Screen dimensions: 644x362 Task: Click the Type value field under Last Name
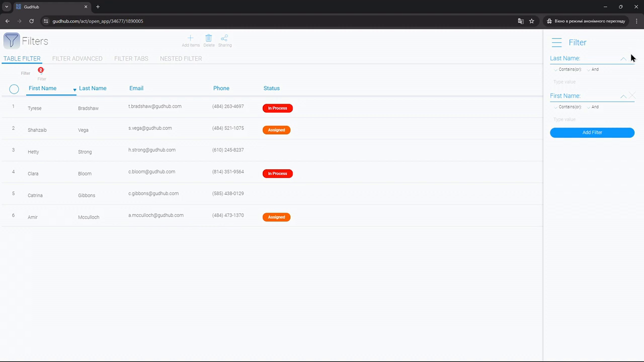coord(592,82)
